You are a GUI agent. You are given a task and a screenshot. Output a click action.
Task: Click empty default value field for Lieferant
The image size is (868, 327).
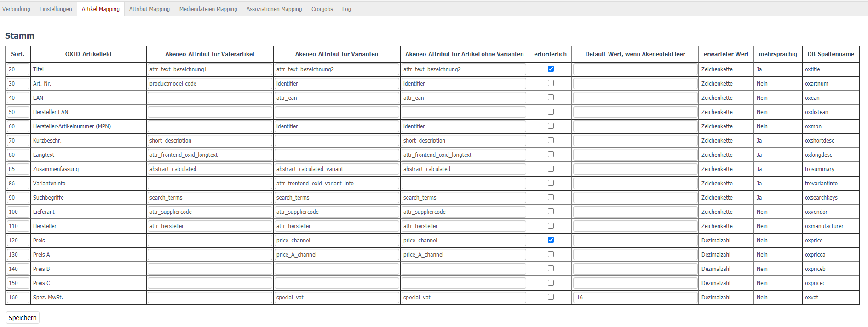point(635,212)
